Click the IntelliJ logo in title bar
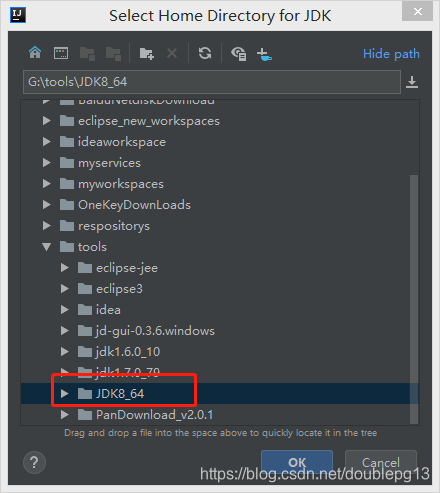Viewport: 440px width, 493px height. pos(18,15)
